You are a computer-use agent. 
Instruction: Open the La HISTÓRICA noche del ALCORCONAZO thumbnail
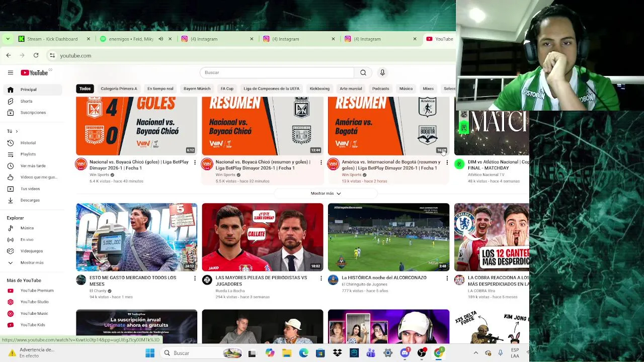click(x=388, y=237)
